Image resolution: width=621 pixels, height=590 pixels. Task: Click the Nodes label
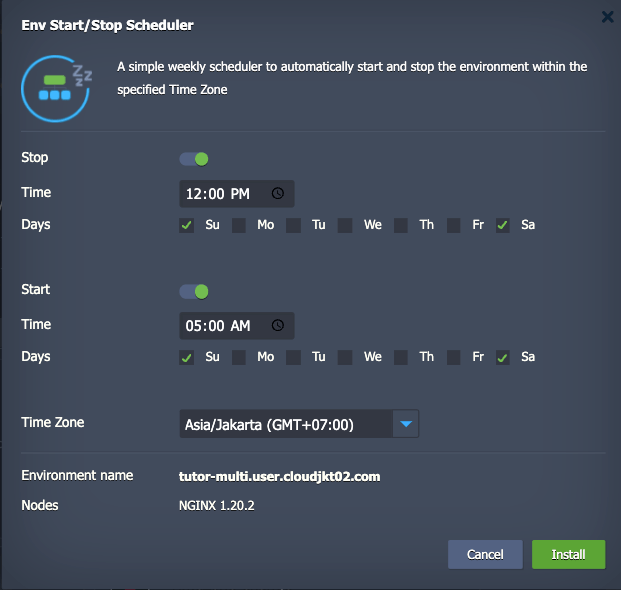(x=40, y=505)
